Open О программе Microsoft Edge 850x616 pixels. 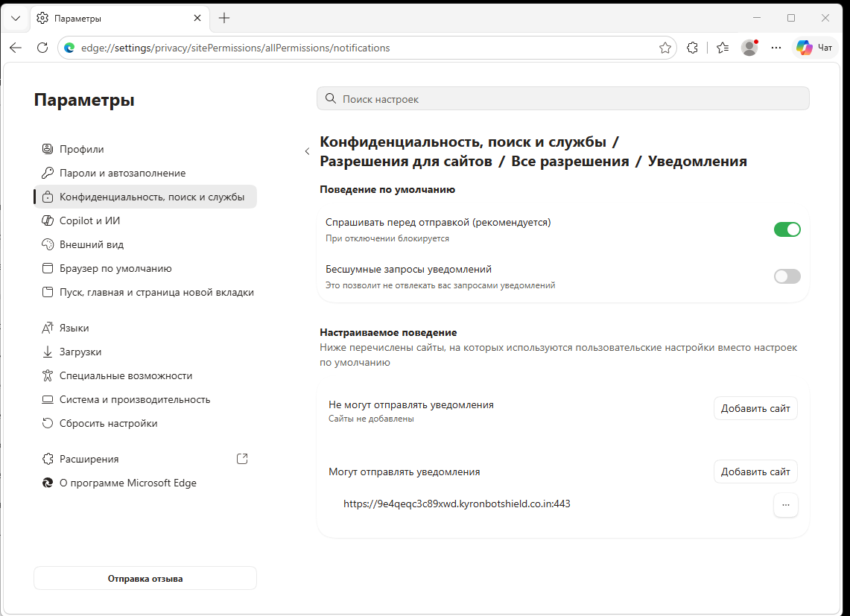tap(145, 483)
